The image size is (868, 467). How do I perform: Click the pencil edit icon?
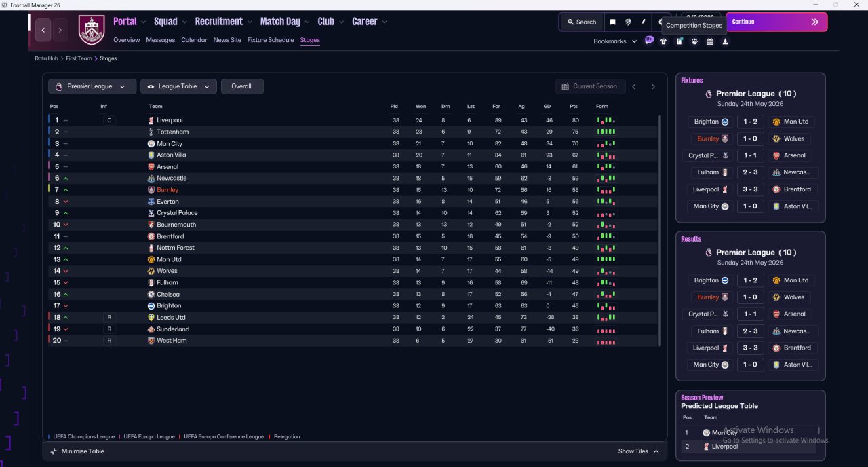(x=644, y=22)
